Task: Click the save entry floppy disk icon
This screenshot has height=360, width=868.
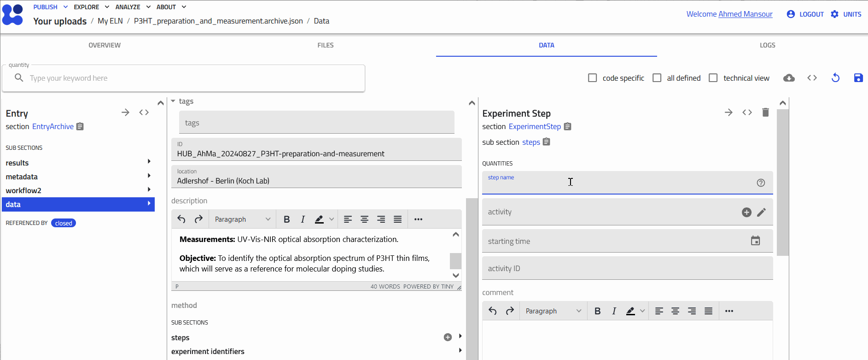Action: point(858,78)
